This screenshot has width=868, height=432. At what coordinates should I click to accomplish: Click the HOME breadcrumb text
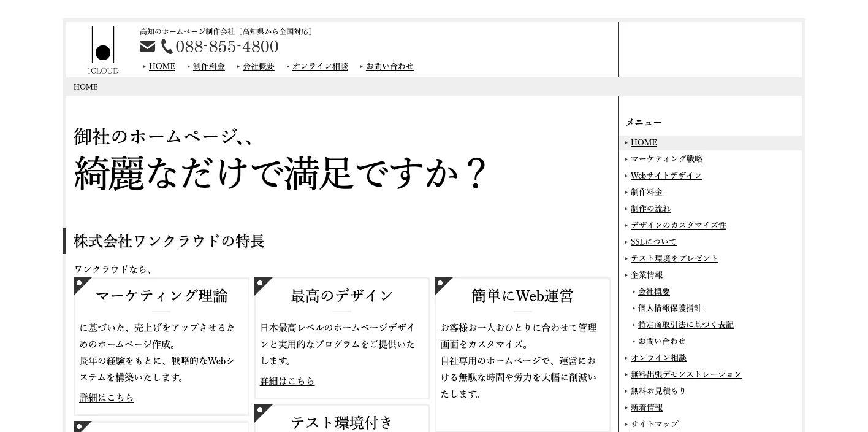(x=86, y=87)
